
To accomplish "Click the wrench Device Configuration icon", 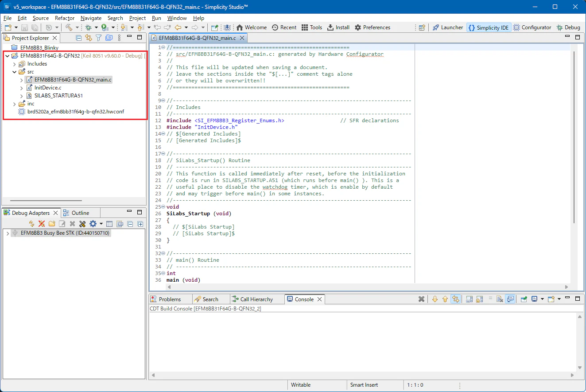I will [x=82, y=224].
